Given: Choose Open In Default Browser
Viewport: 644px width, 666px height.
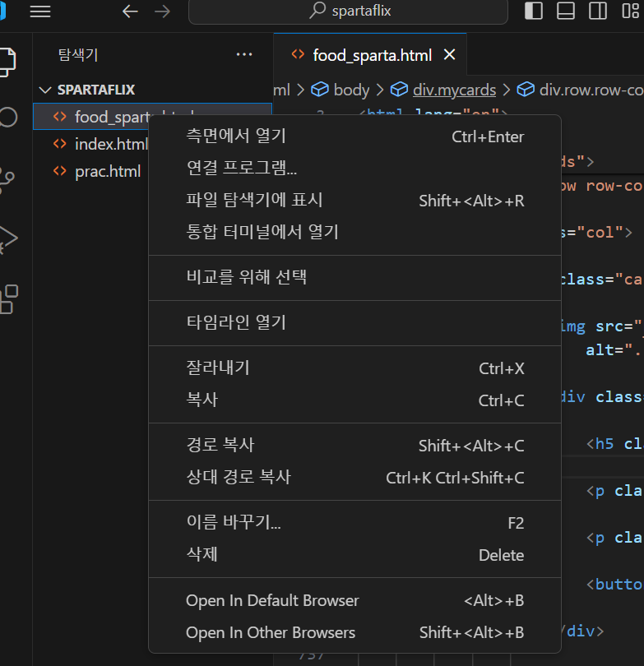Looking at the screenshot, I should (354, 600).
